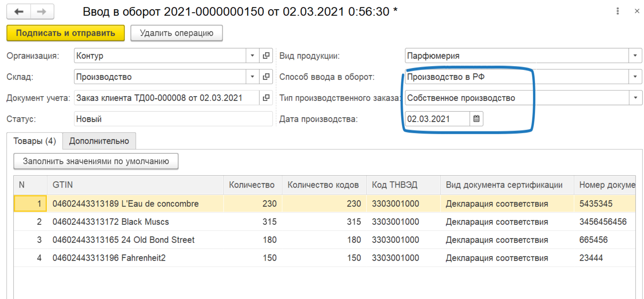The width and height of the screenshot is (644, 299).
Task: Click the Количество column header
Action: [253, 185]
